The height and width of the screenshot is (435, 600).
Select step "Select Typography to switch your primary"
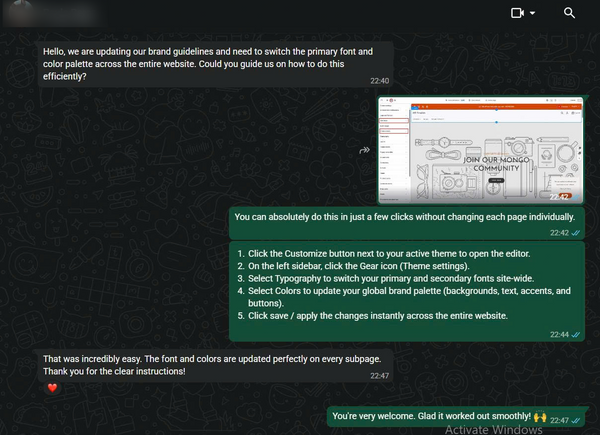(391, 279)
